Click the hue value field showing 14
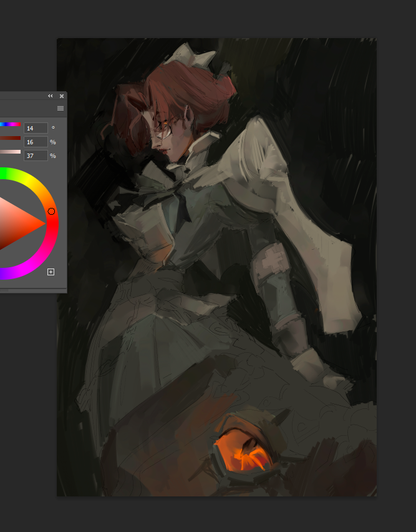The image size is (416, 532). [x=36, y=128]
